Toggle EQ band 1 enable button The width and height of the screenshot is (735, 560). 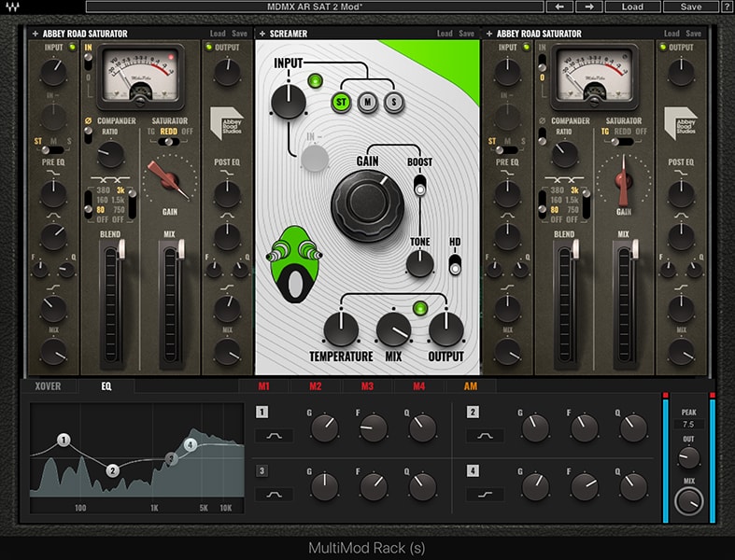pos(262,413)
